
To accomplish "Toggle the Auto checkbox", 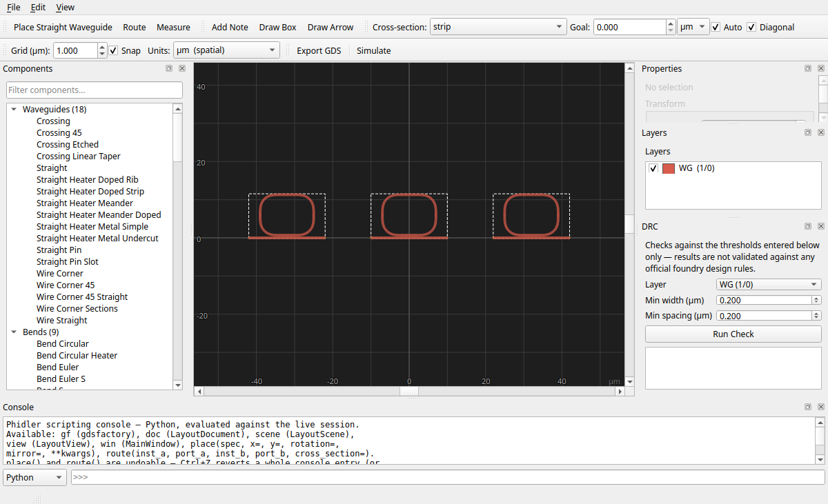I will coord(716,27).
